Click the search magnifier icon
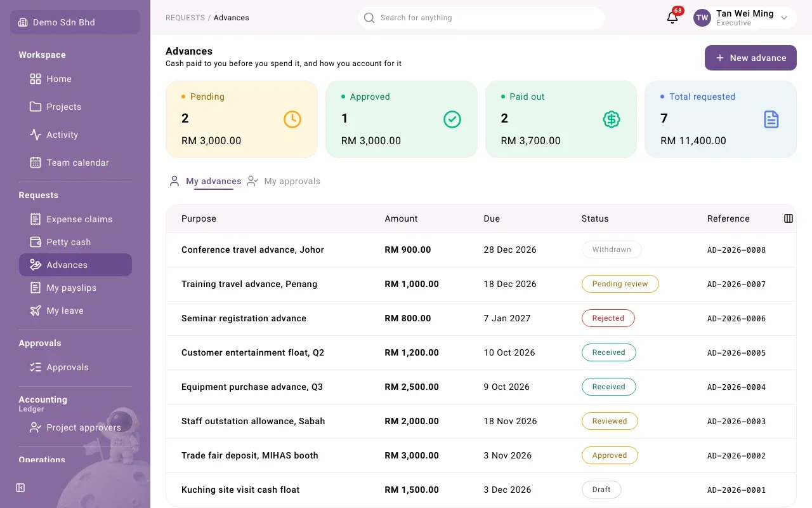This screenshot has height=508, width=812. coord(369,18)
